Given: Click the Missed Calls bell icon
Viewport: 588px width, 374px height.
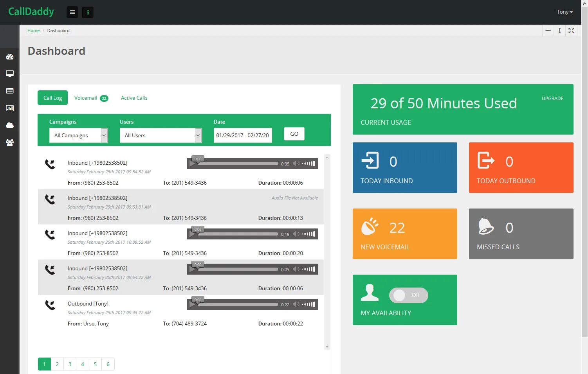Looking at the screenshot, I should click(x=486, y=226).
